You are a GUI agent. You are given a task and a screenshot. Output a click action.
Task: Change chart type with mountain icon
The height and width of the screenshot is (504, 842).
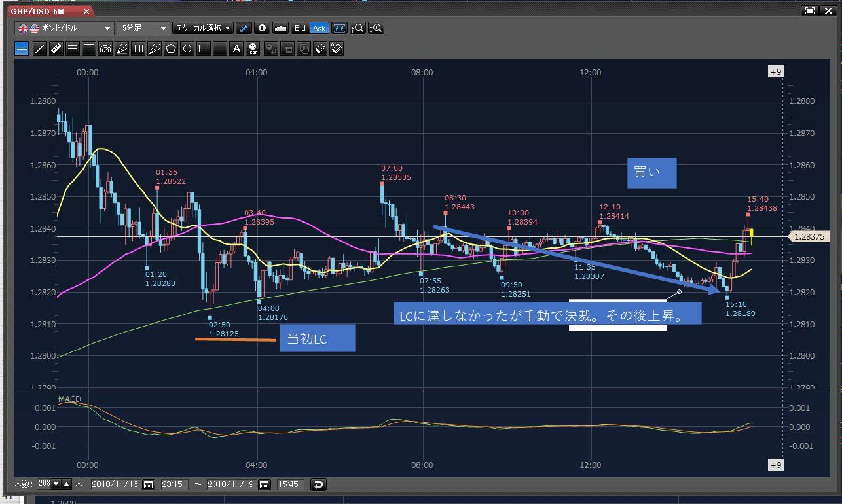281,28
